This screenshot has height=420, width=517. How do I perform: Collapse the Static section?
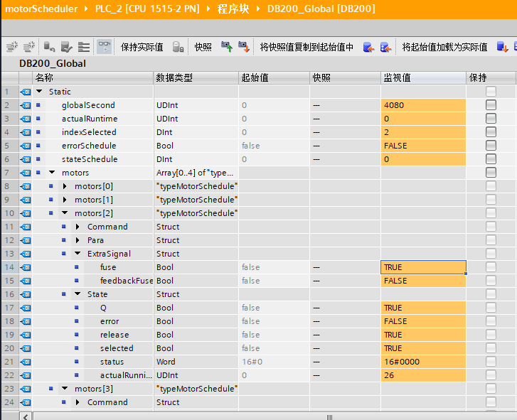point(39,91)
